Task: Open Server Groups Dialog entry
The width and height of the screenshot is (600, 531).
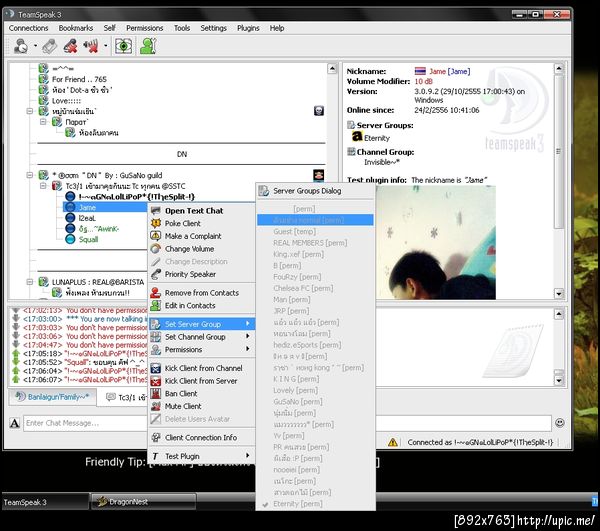Action: pos(315,191)
